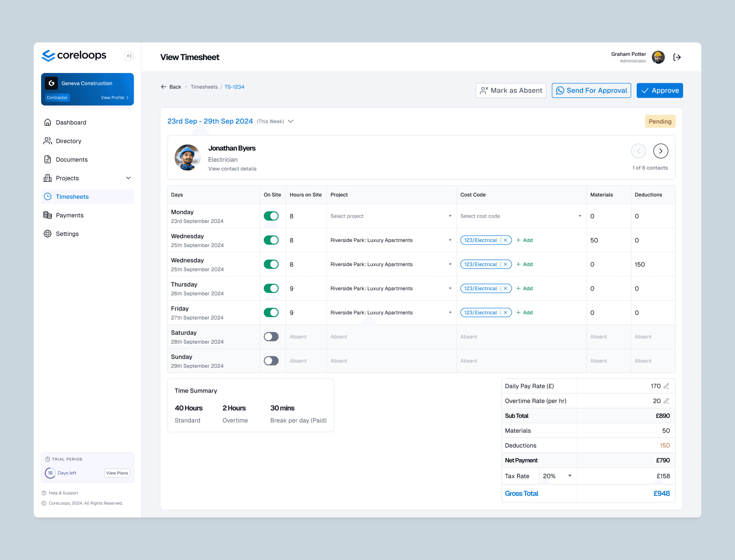This screenshot has height=560, width=735.
Task: Edit Daily Pay Rate with pencil icon
Action: 666,386
